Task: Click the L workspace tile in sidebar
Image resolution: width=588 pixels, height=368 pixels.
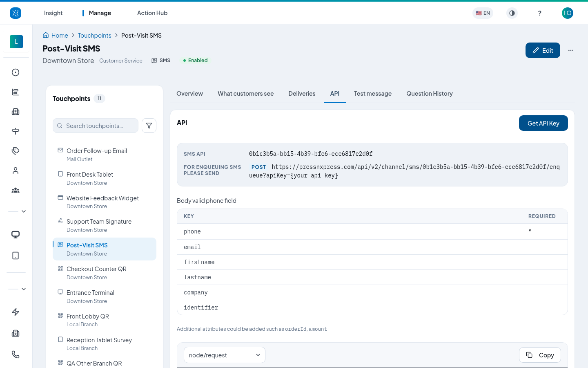Action: [16, 42]
